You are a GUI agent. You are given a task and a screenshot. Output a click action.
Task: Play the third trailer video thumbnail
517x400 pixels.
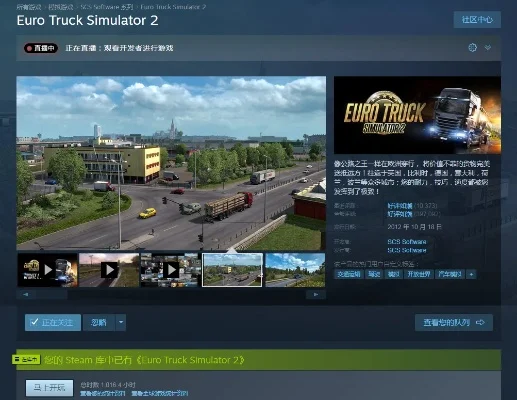171,270
